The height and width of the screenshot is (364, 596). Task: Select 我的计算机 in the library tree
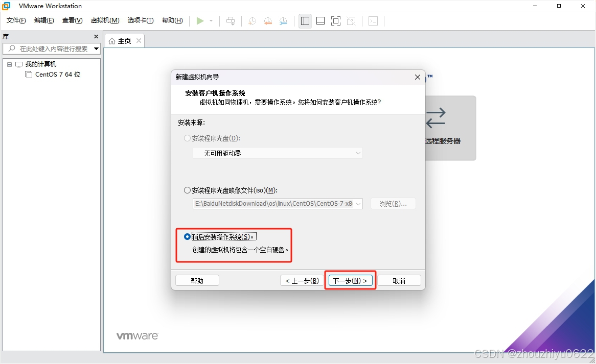(x=41, y=64)
